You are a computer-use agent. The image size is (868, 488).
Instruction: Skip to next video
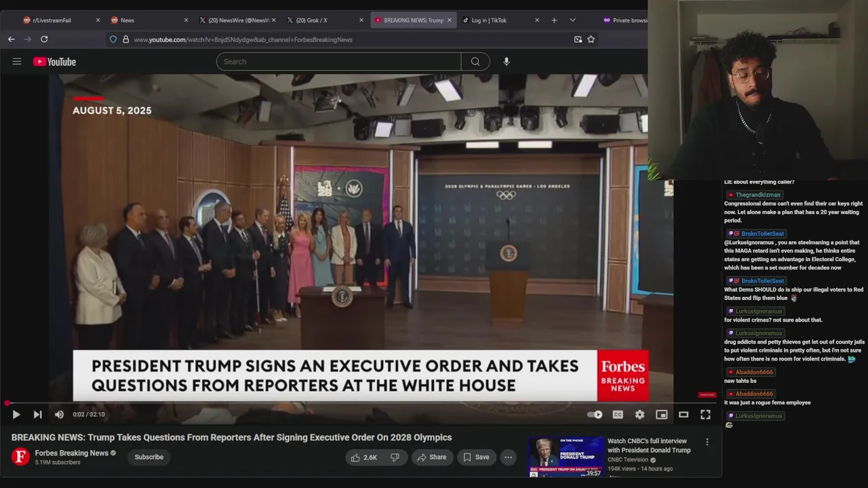(38, 415)
